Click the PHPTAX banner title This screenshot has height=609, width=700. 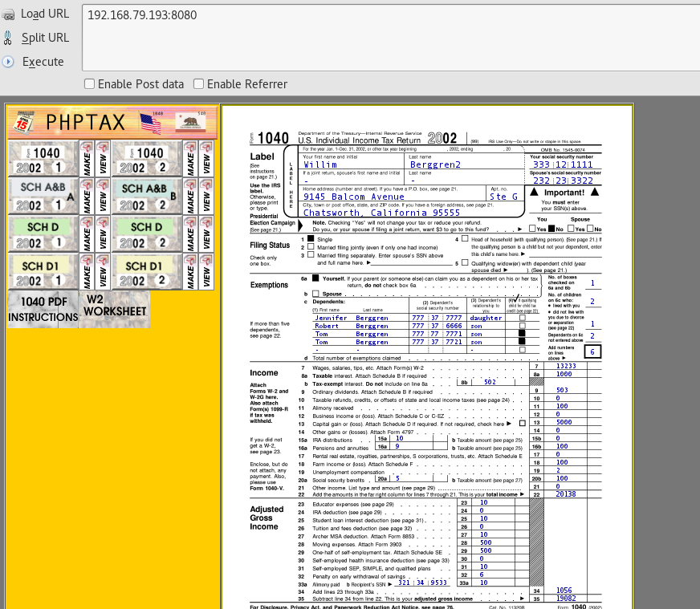86,122
